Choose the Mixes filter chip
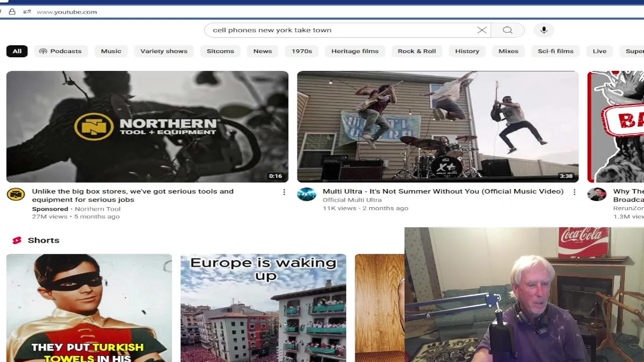The image size is (644, 362). click(509, 51)
